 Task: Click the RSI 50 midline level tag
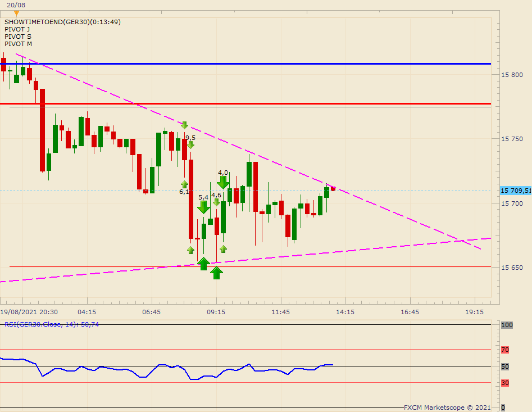click(505, 366)
